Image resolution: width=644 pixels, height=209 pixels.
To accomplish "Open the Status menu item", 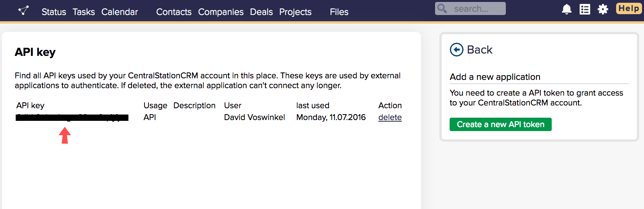I will pyautogui.click(x=54, y=12).
